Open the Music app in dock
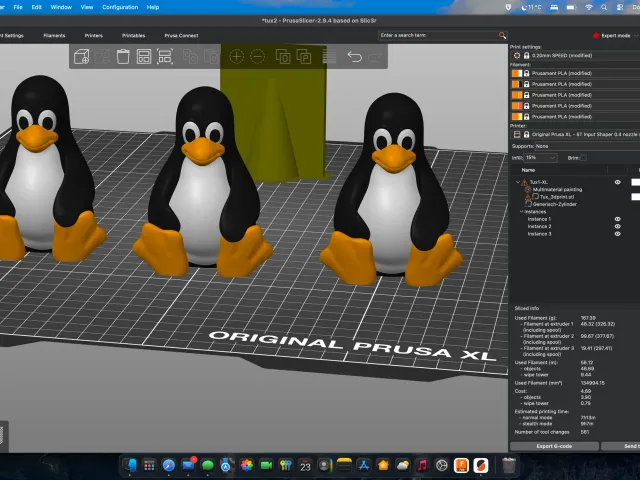Viewport: 640px width, 480px height. [x=422, y=465]
